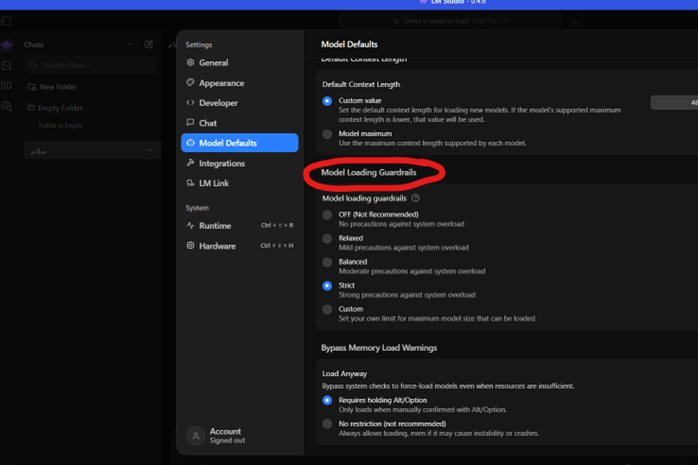Click the custom context length value field
This screenshot has width=698, height=465.
coord(675,102)
